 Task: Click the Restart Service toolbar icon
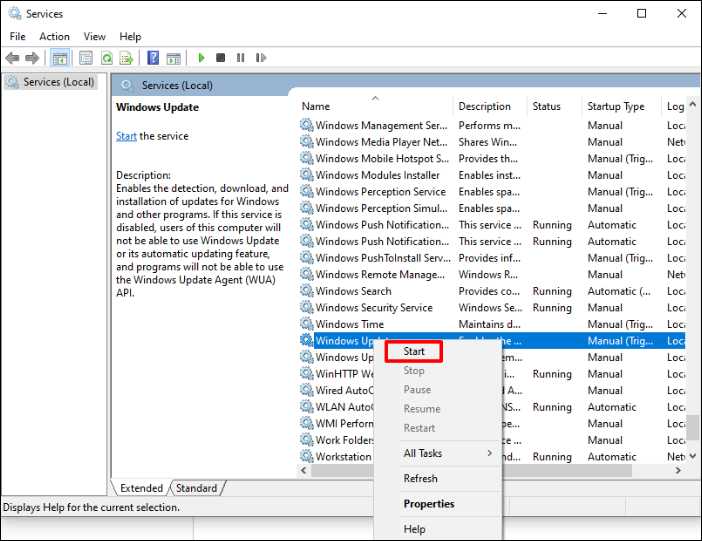click(261, 59)
